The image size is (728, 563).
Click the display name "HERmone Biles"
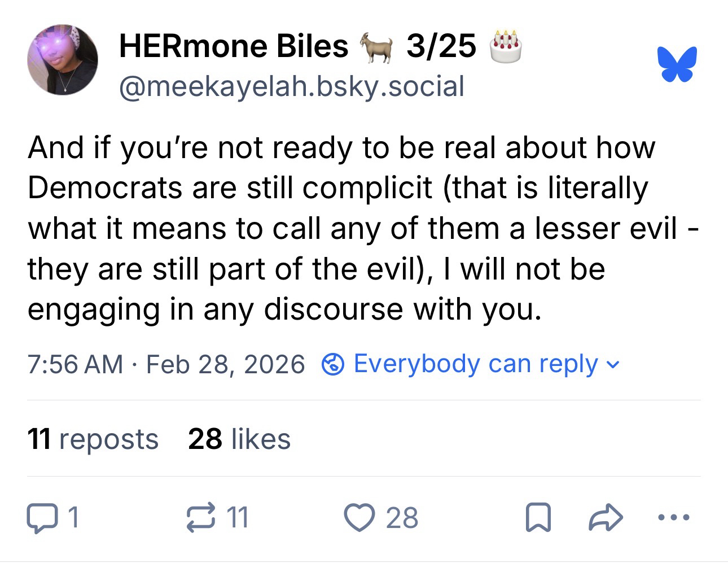[234, 46]
